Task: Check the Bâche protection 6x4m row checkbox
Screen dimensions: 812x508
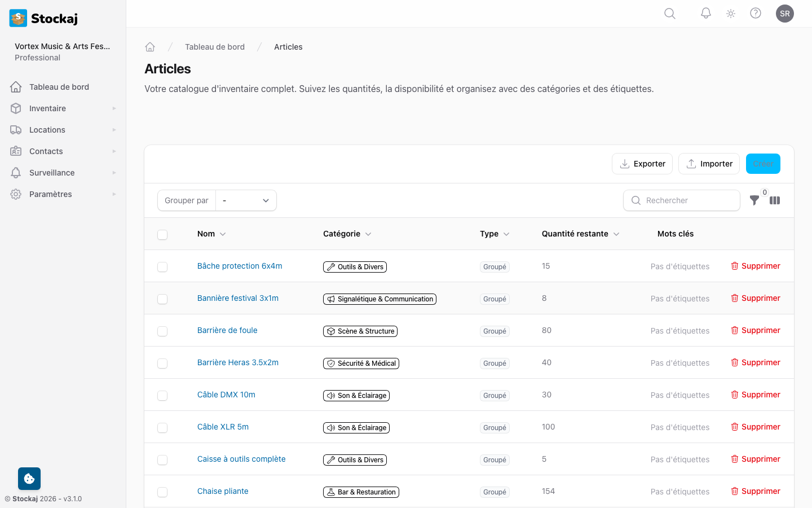Action: pyautogui.click(x=162, y=266)
